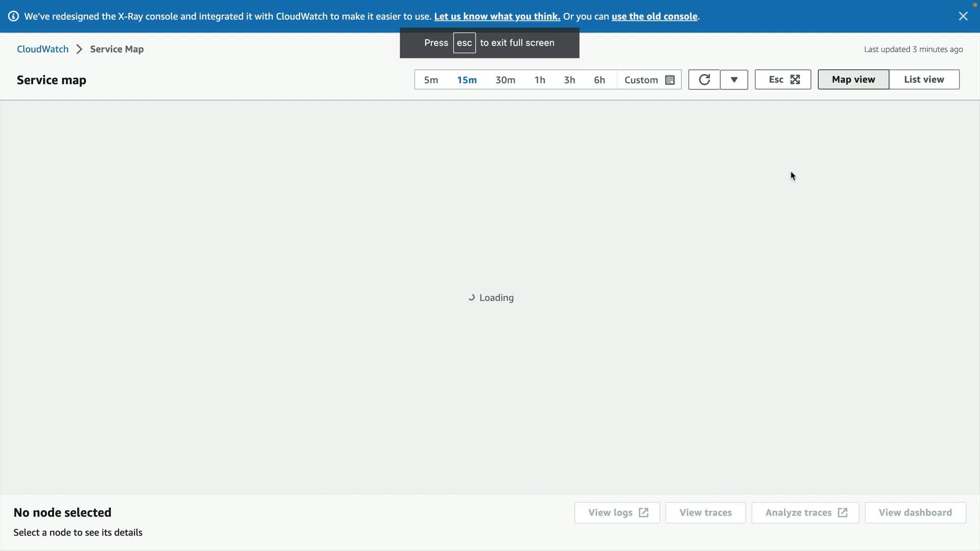Select the 5m time range
Image resolution: width=980 pixels, height=551 pixels.
(431, 80)
